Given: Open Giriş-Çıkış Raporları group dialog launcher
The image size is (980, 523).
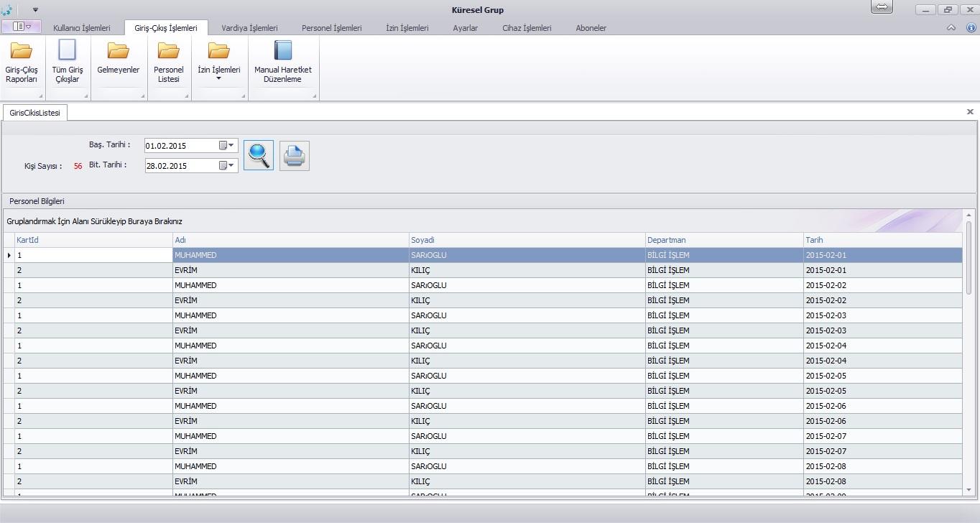Looking at the screenshot, I should (40, 96).
